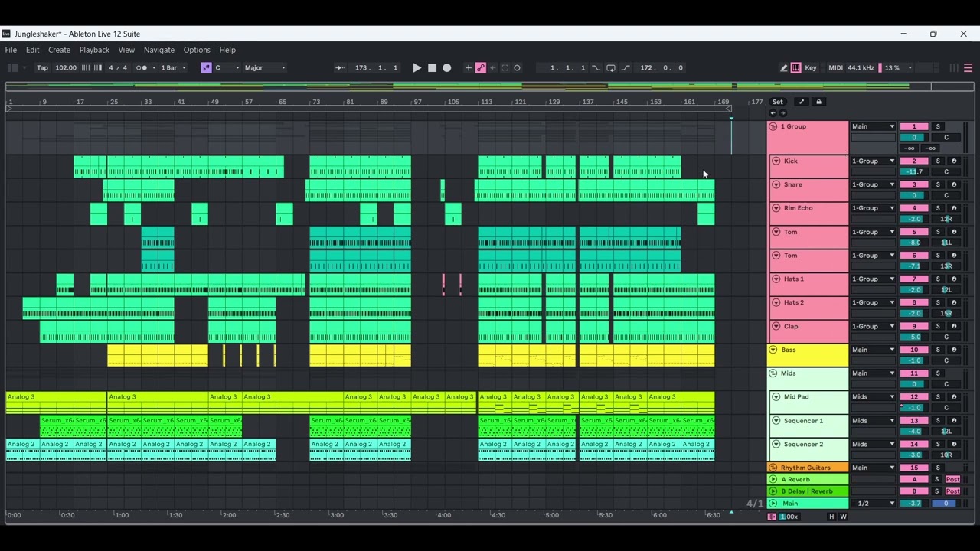
Task: Stop playback with the Stop button
Action: click(x=432, y=67)
